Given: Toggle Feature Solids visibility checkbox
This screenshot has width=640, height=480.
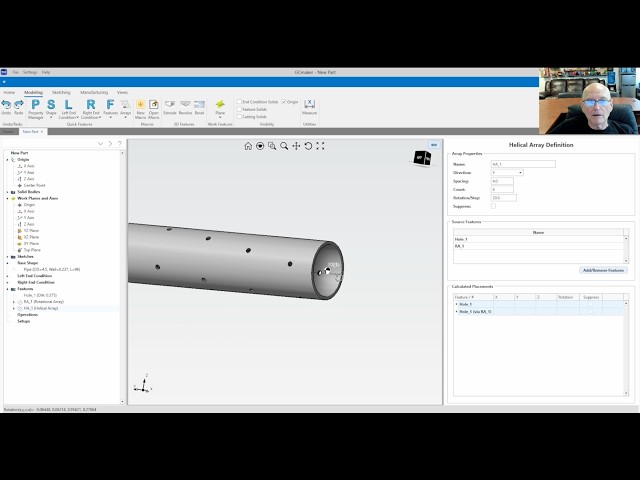Looking at the screenshot, I should [x=239, y=109].
